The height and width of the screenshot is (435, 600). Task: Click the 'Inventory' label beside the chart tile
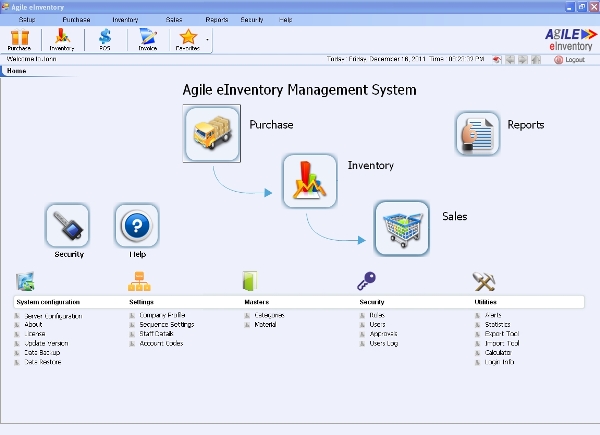pos(370,165)
